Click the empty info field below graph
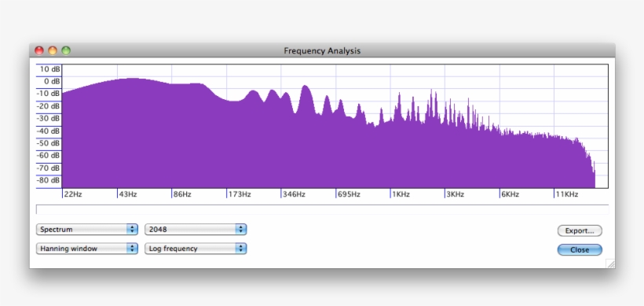 point(323,209)
